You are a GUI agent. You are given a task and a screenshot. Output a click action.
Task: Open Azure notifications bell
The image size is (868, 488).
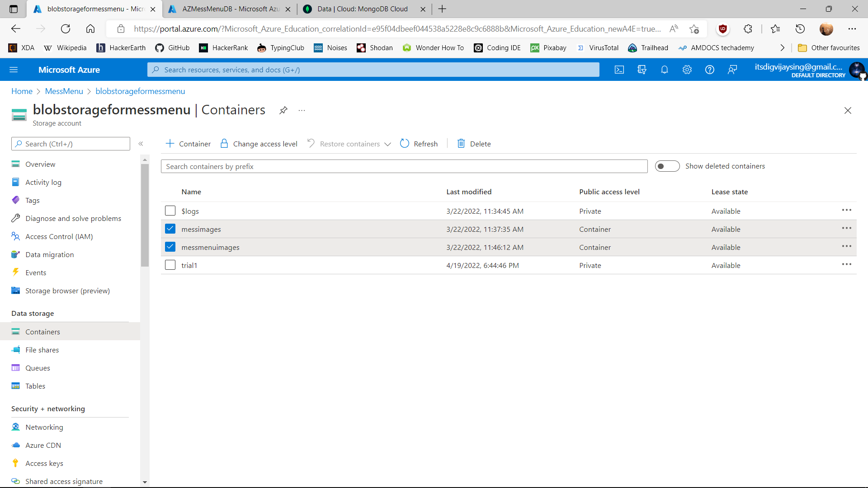[664, 70]
